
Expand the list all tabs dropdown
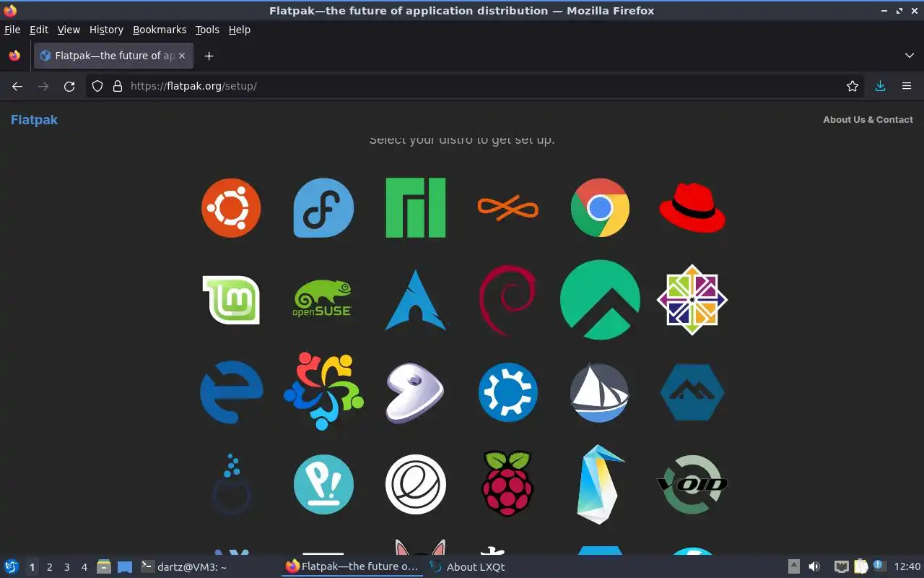pyautogui.click(x=910, y=56)
